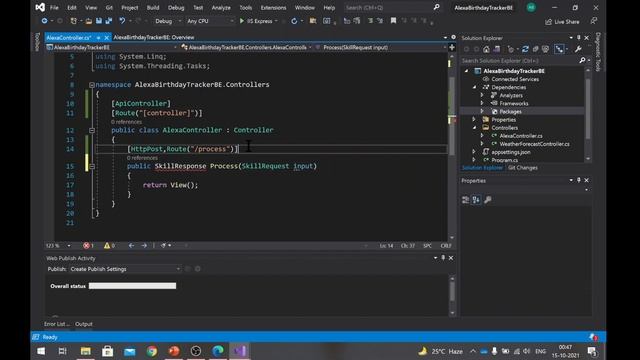Open the File menu
The width and height of the screenshot is (640, 360).
[x=54, y=7]
